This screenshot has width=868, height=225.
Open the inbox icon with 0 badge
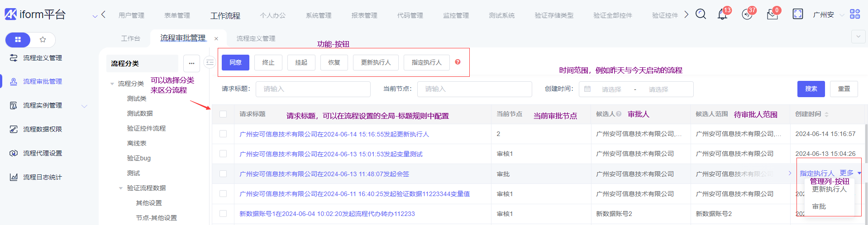pos(772,14)
